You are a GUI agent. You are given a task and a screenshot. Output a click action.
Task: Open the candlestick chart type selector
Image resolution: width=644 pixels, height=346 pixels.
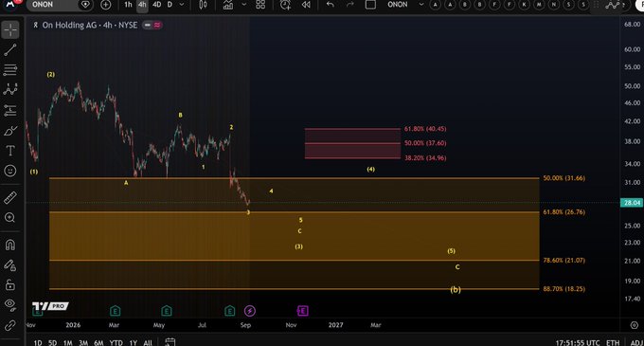203,5
